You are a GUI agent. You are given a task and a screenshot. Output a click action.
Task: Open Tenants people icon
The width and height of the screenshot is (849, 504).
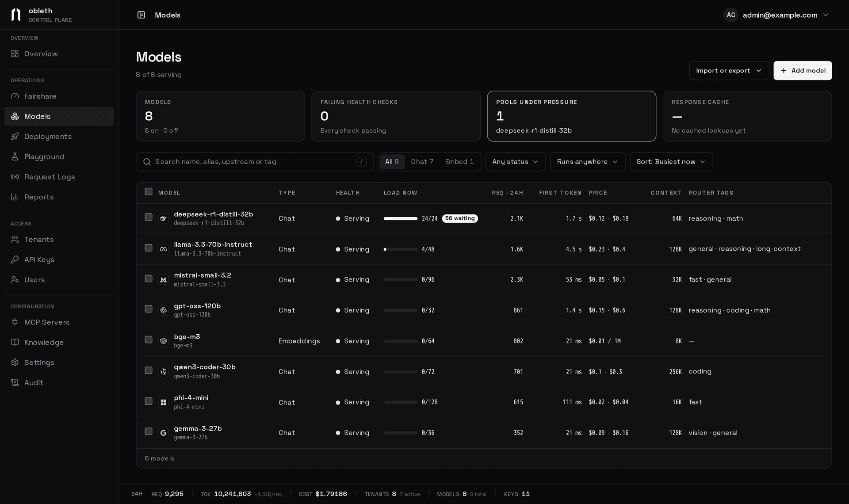(15, 239)
